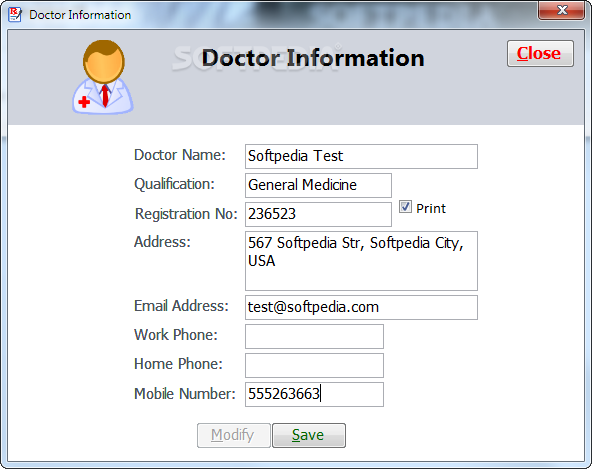Click the "Doctor Name:" label

(180, 155)
